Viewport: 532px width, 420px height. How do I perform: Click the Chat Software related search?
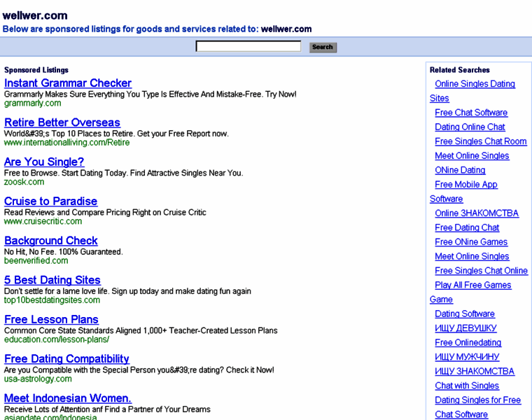pos(461,414)
